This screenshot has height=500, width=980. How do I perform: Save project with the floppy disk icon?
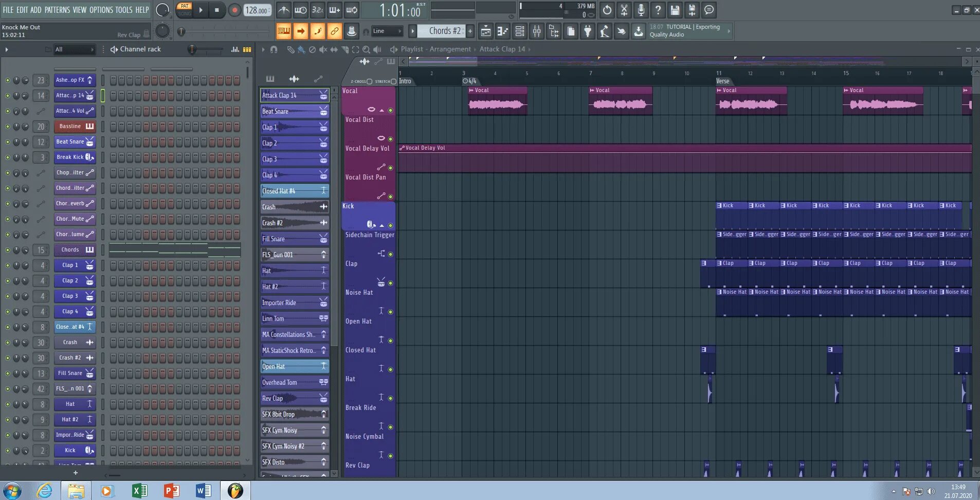pyautogui.click(x=675, y=10)
